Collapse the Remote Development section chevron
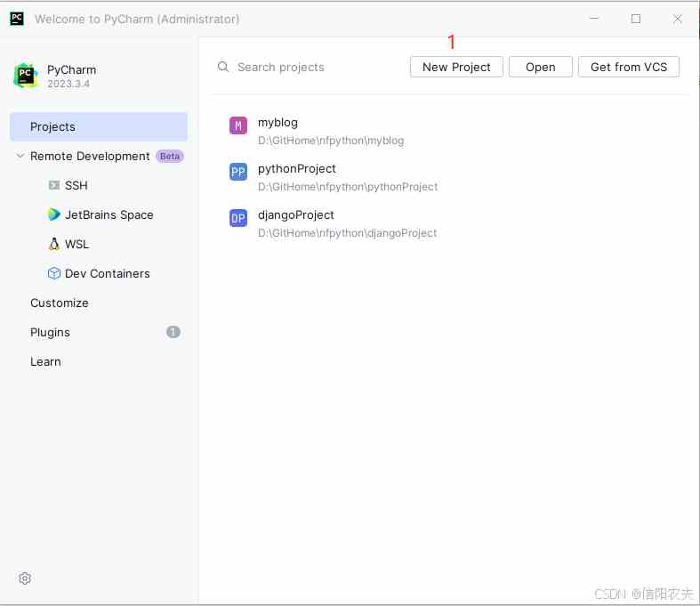This screenshot has height=606, width=700. pos(20,156)
